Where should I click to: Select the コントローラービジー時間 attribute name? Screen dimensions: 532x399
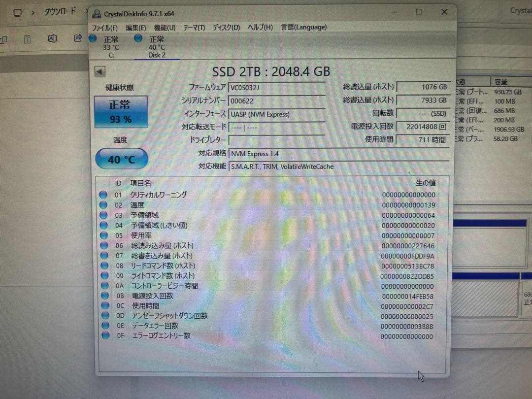pos(165,286)
